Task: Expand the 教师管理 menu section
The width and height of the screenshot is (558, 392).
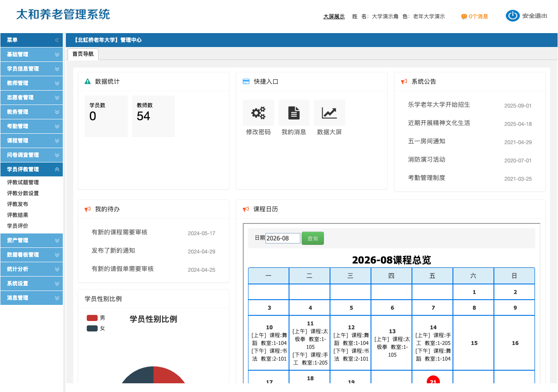Action: pos(31,83)
